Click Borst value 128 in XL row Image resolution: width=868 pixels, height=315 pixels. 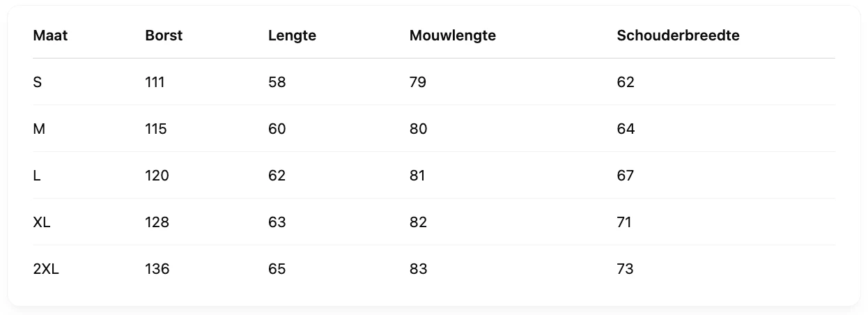pos(157,222)
